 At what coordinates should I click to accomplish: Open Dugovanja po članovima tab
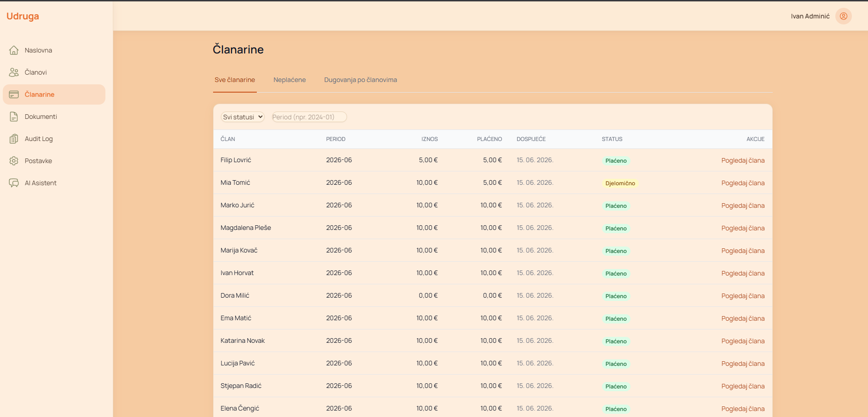click(x=360, y=80)
